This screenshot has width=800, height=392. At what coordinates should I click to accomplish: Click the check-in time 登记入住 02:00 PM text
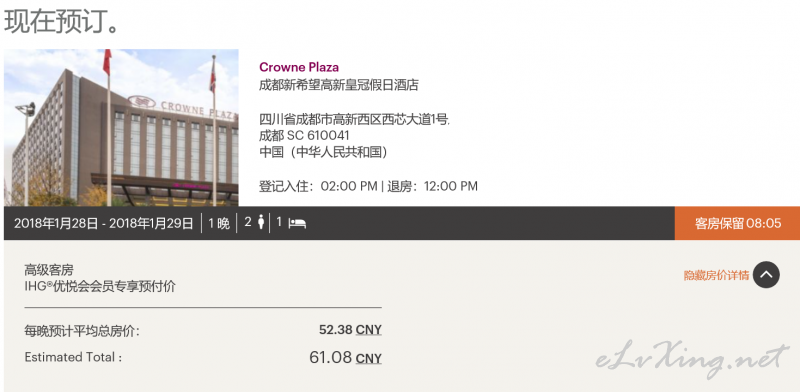[318, 186]
